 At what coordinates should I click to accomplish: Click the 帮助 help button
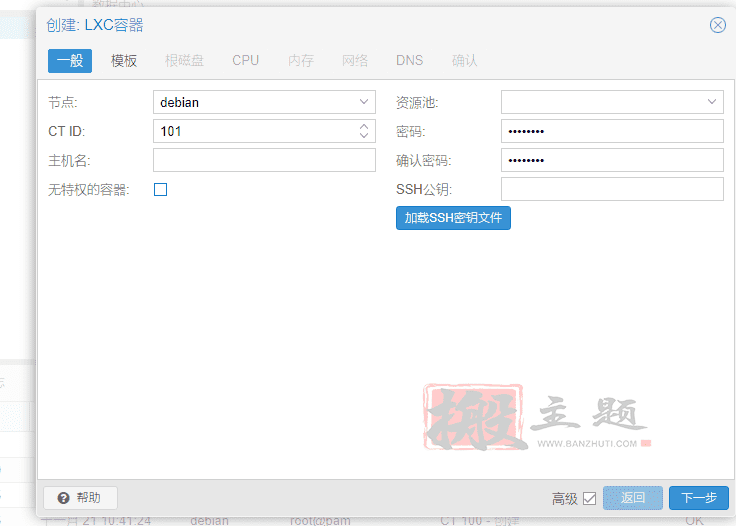point(80,498)
